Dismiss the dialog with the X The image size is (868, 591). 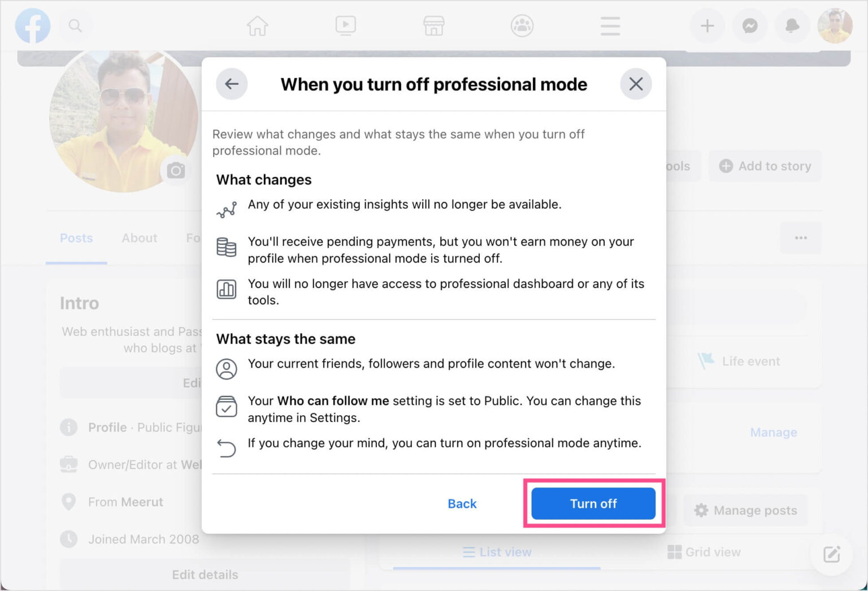coord(636,84)
